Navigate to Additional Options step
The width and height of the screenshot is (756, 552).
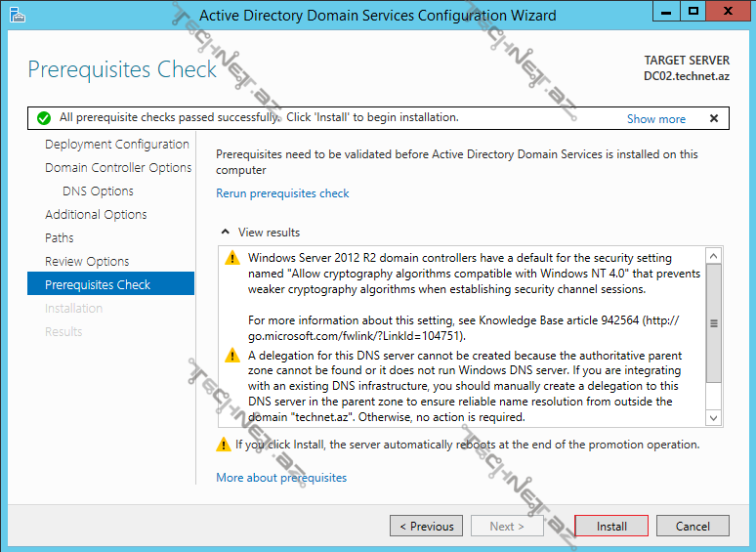click(x=96, y=215)
